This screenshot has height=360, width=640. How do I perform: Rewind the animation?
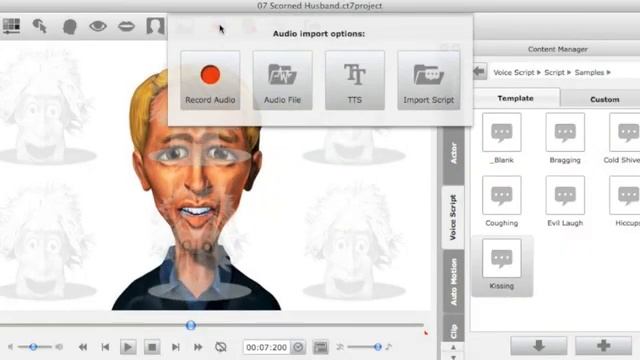click(83, 347)
